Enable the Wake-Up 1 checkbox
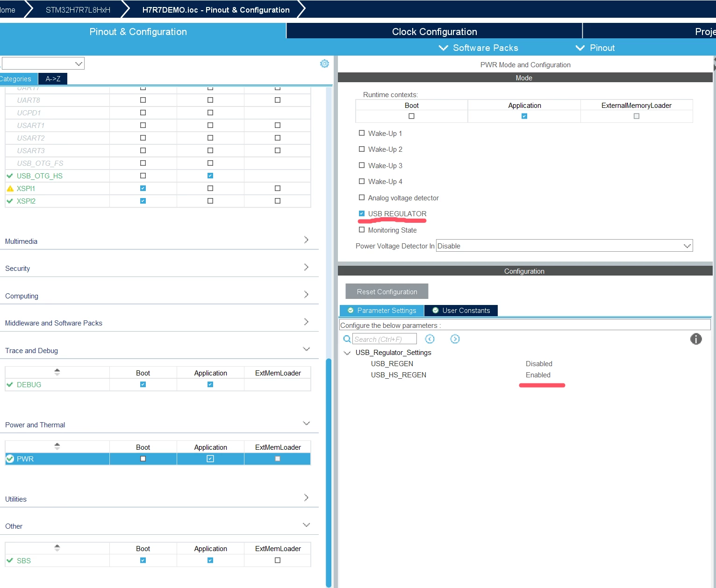Screen dimensions: 716x588 tap(362, 133)
